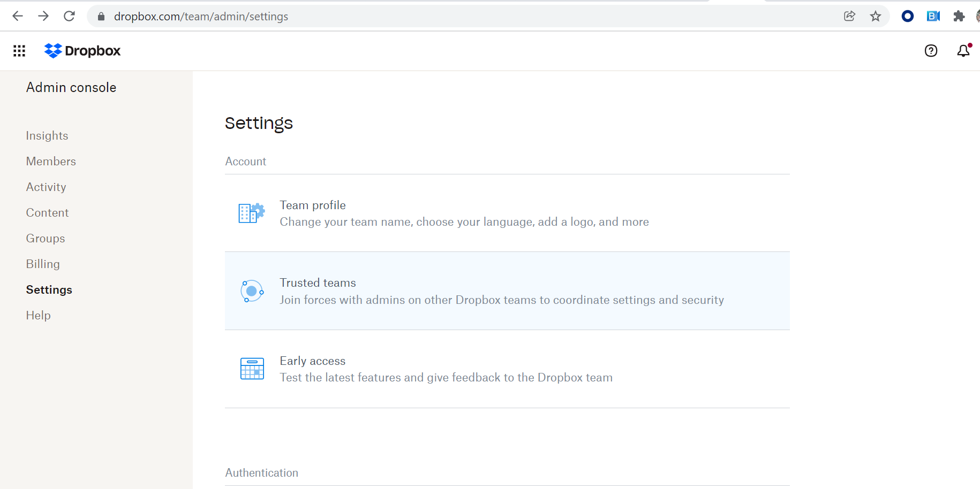Open Trusted teams settings

tap(318, 283)
